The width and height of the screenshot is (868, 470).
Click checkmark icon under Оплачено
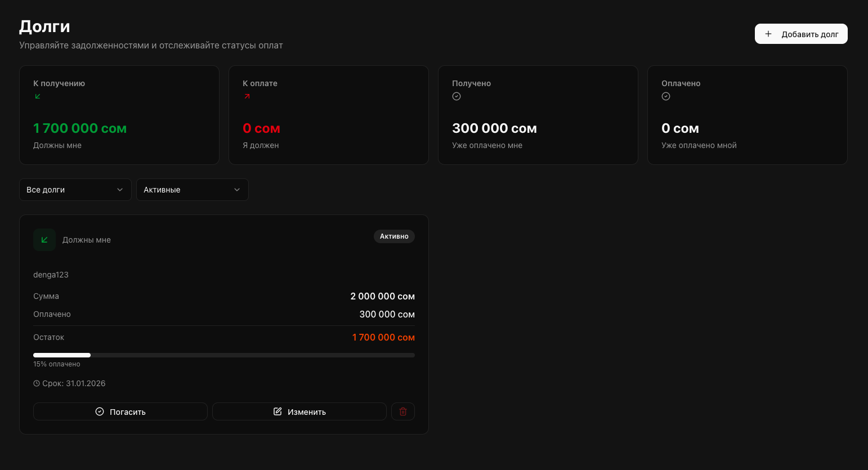666,96
